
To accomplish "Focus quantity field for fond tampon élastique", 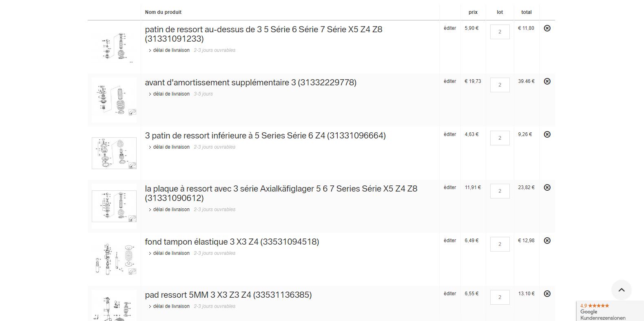I will [500, 244].
